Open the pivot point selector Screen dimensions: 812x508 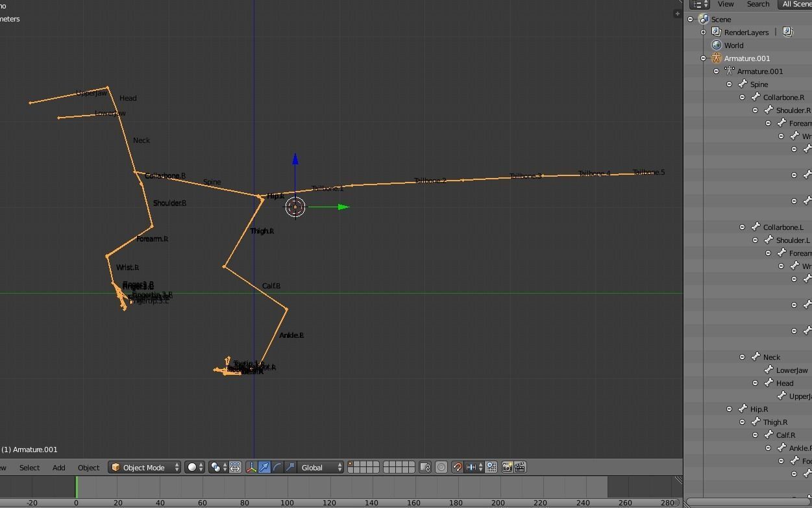pos(219,467)
